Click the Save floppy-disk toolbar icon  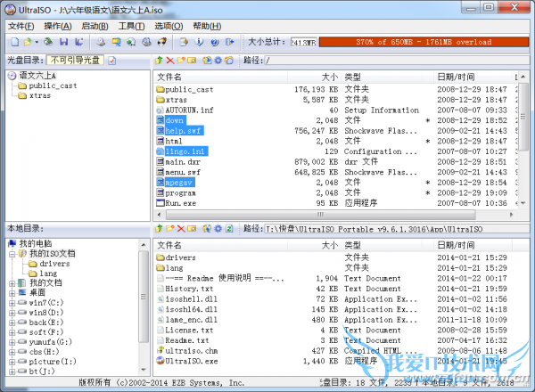pos(64,42)
